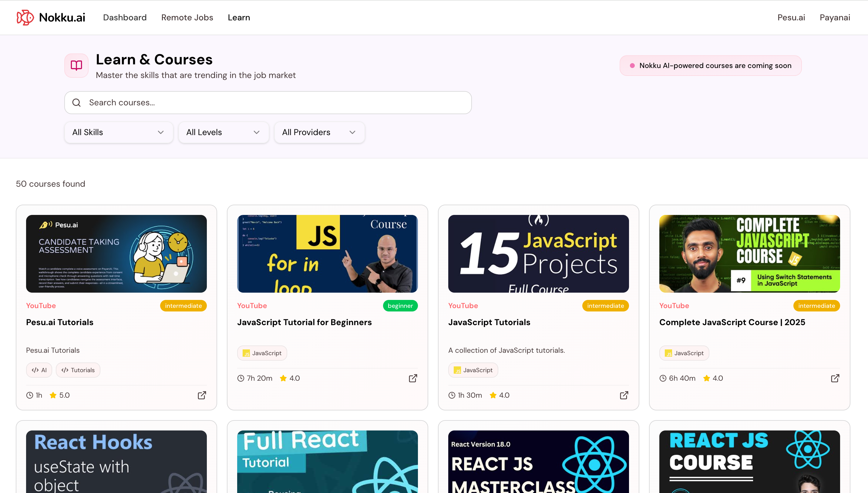Image resolution: width=868 pixels, height=493 pixels.
Task: Click star icon beside 4.0 on JavaScript Tutorials
Action: point(493,395)
